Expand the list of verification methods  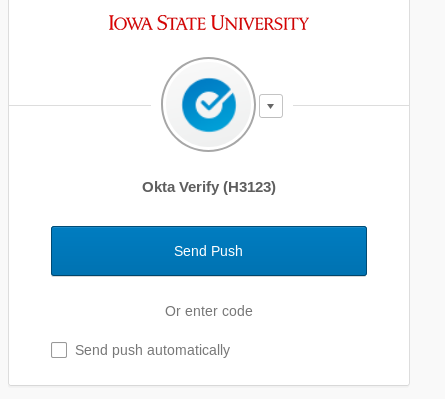point(271,106)
